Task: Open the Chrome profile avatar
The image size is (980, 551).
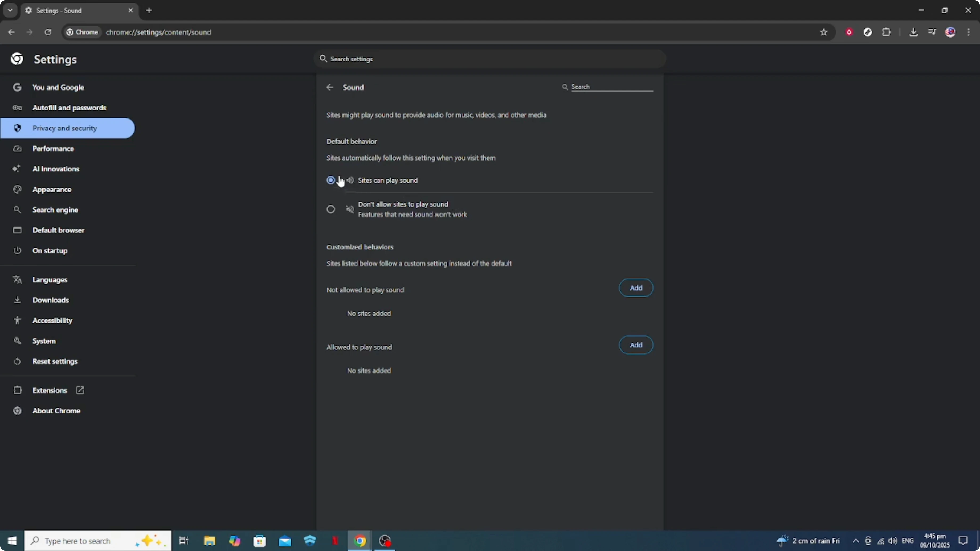Action: 950,32
